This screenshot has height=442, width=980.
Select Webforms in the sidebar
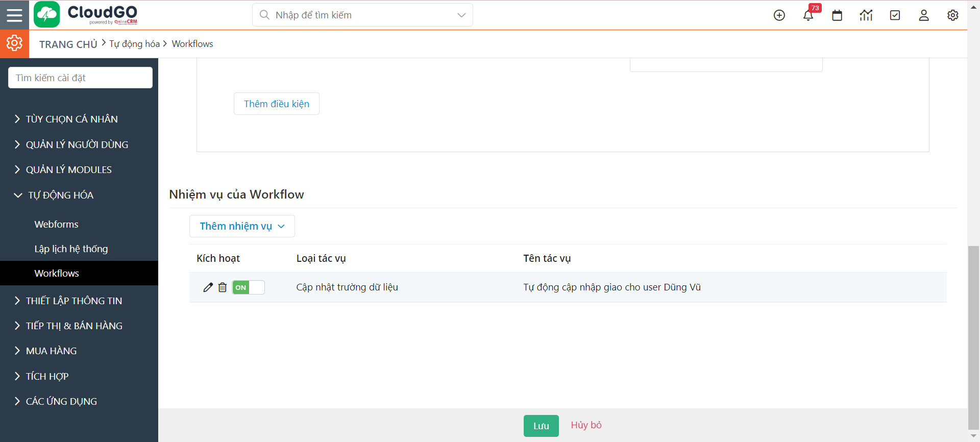[x=56, y=224]
